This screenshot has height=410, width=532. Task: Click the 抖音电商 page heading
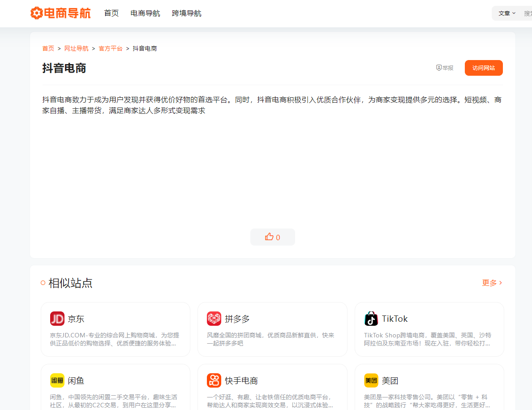click(x=64, y=68)
